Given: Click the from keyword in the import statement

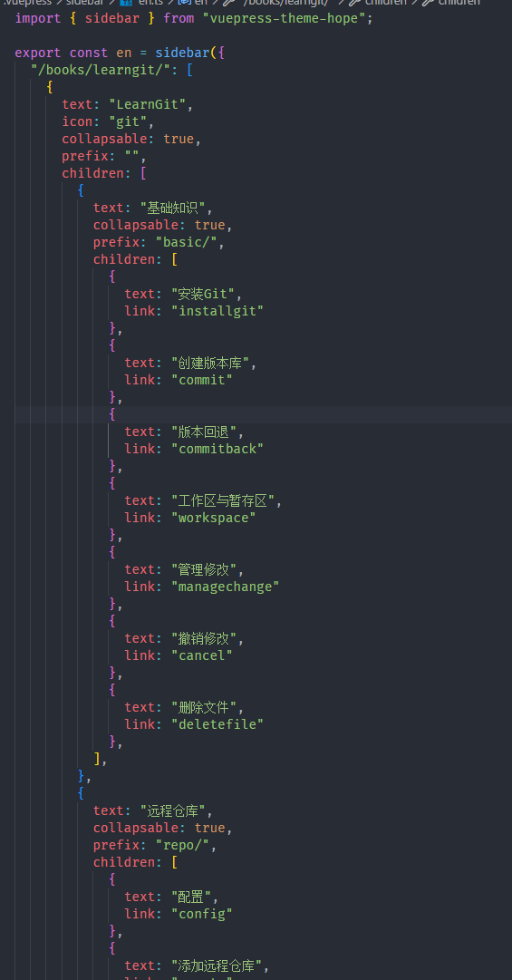Looking at the screenshot, I should (x=179, y=18).
